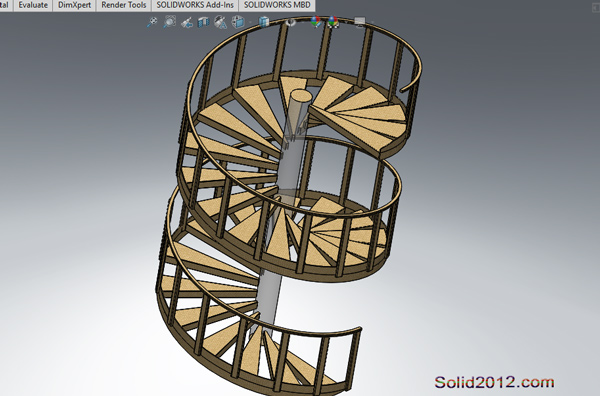This screenshot has height=396, width=600.
Task: Open the Evaluate tab
Action: 33,5
